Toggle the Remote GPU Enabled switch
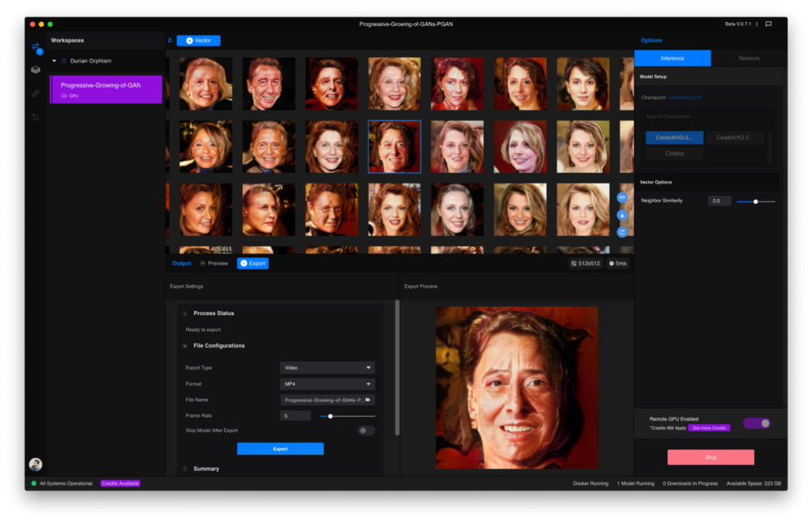 point(757,423)
